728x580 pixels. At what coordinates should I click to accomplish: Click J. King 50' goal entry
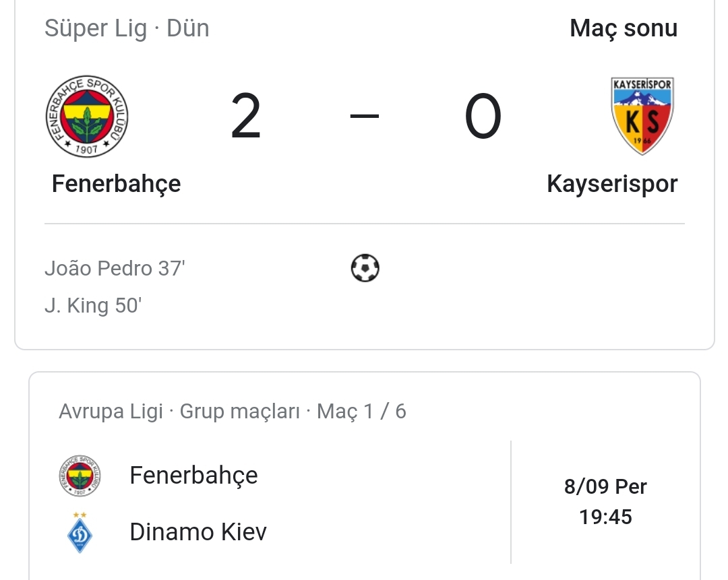pos(93,305)
